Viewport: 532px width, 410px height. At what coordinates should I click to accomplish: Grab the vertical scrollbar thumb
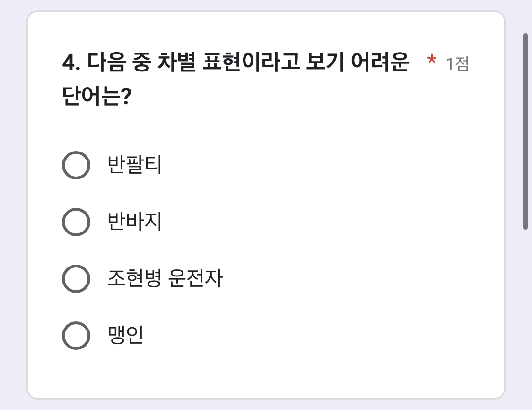pyautogui.click(x=525, y=131)
